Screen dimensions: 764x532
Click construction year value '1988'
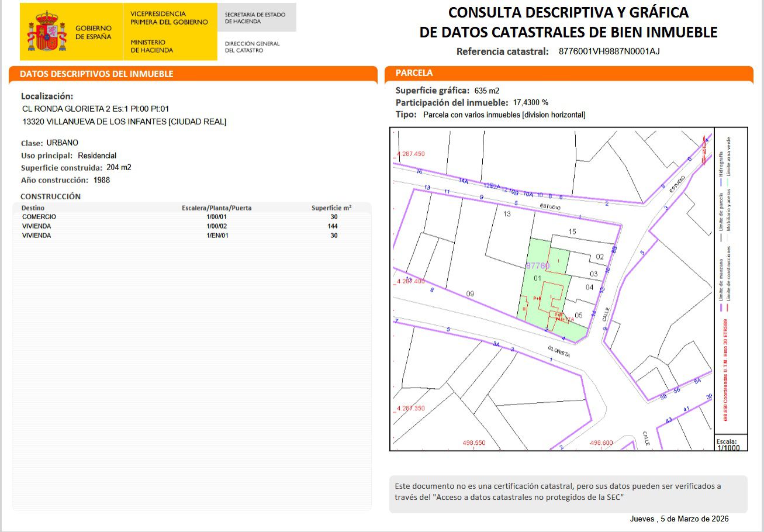tap(102, 180)
